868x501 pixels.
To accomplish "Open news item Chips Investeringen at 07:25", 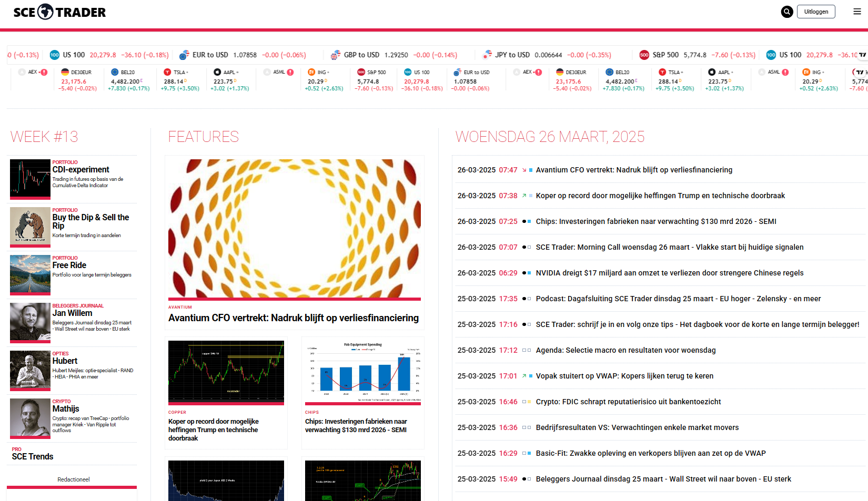I will [656, 221].
